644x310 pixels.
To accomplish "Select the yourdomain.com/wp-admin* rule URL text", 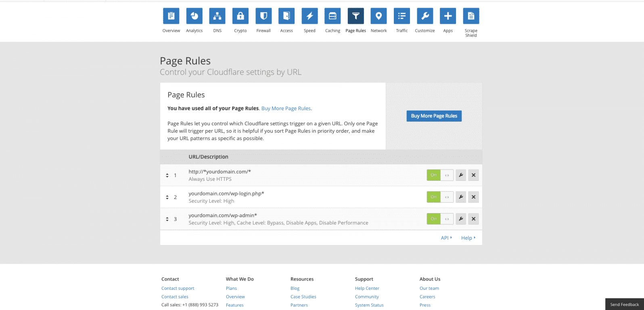I will click(223, 215).
